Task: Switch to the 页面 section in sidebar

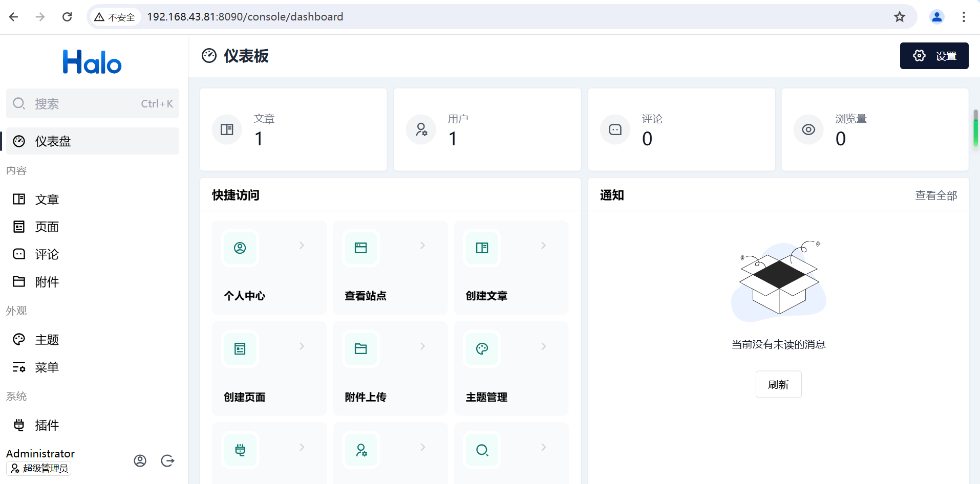Action: pos(19,227)
